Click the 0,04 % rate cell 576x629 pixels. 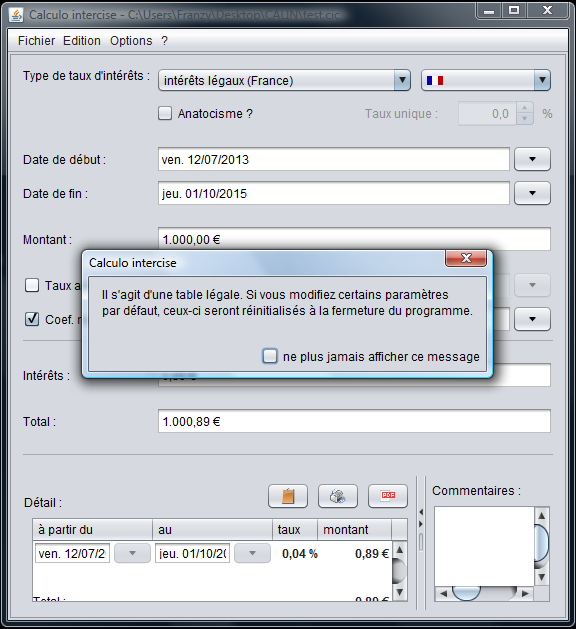(300, 554)
